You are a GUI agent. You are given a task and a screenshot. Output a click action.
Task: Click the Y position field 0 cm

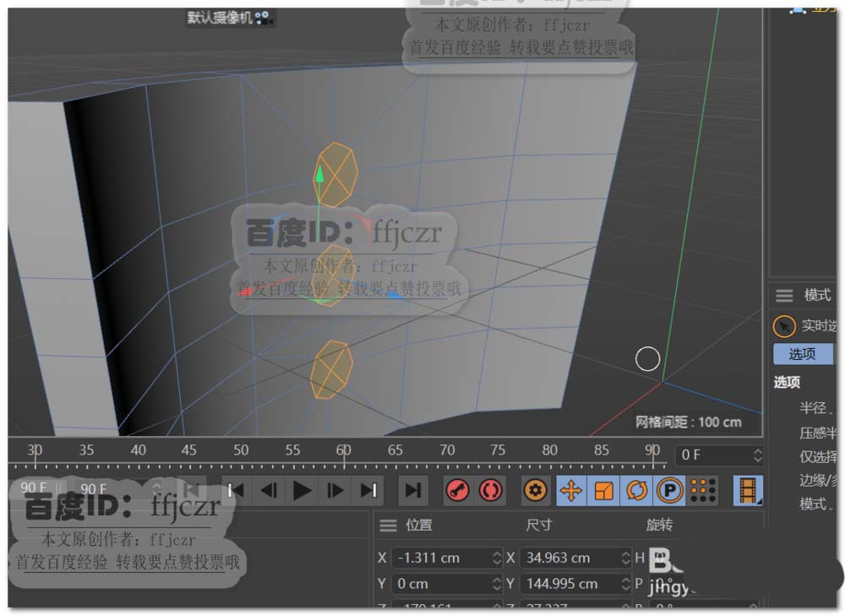[441, 584]
